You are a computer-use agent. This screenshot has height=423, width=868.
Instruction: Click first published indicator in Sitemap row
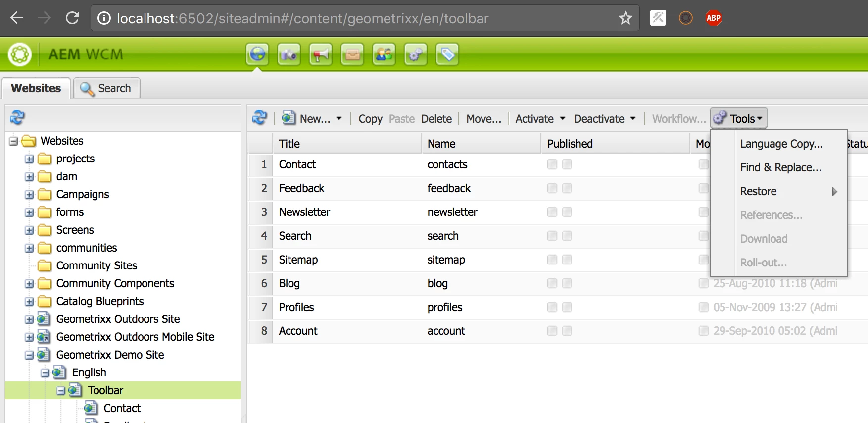(x=552, y=260)
